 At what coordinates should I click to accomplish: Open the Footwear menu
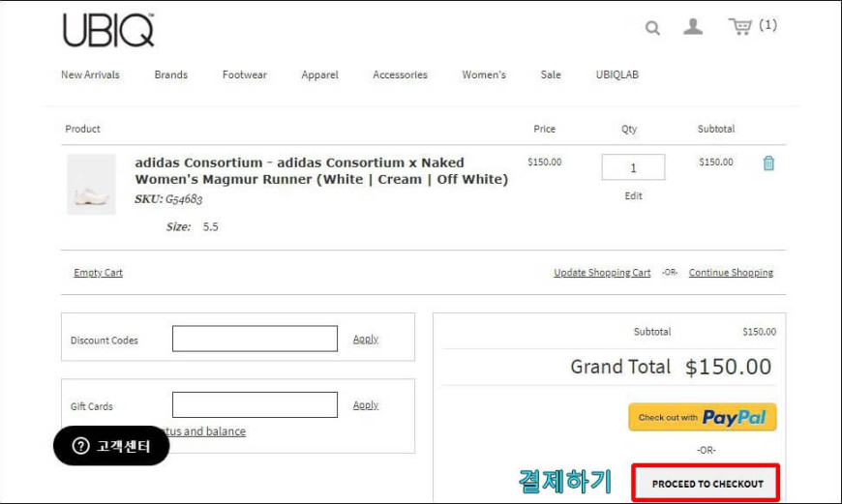244,74
